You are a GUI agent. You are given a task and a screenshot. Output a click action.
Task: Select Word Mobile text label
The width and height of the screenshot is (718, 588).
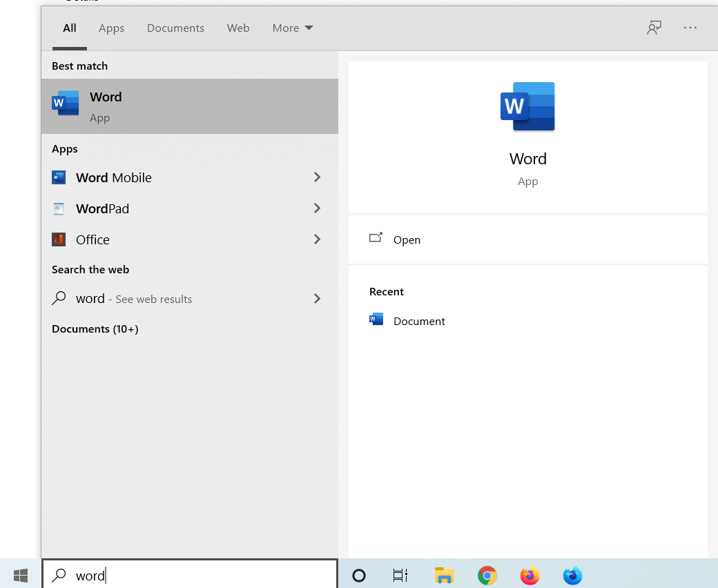[113, 177]
